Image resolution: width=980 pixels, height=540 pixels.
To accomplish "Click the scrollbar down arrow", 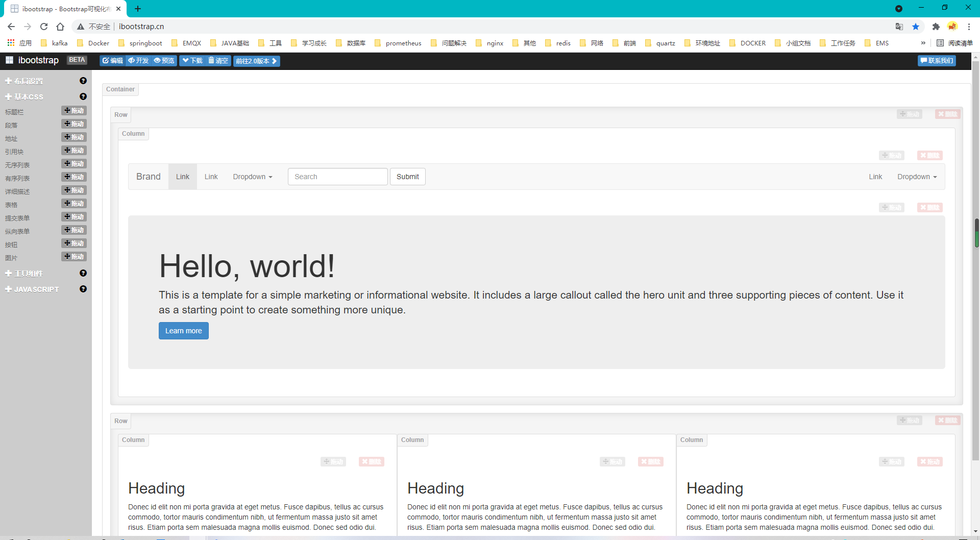I will pyautogui.click(x=976, y=531).
